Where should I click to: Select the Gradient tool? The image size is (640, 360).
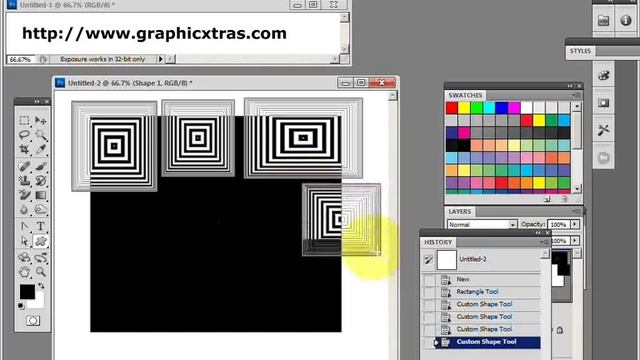tap(40, 195)
